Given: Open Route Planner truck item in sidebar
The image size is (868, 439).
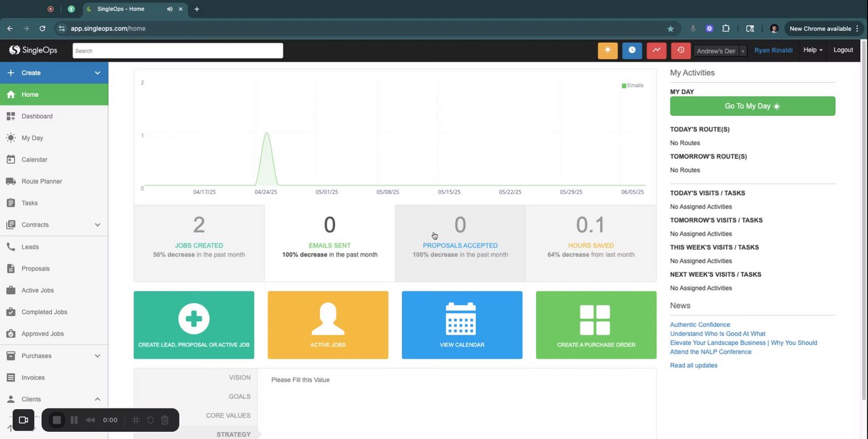Looking at the screenshot, I should [54, 182].
